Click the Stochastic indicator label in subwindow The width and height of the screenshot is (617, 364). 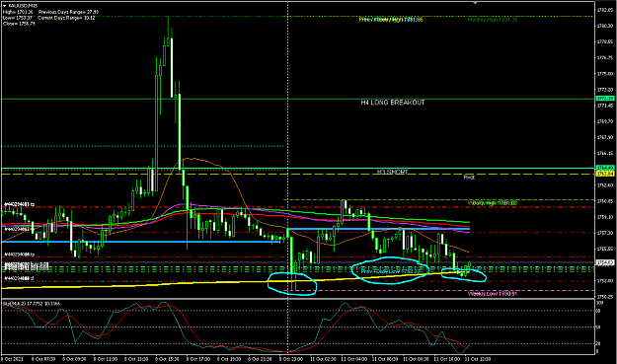[32, 304]
